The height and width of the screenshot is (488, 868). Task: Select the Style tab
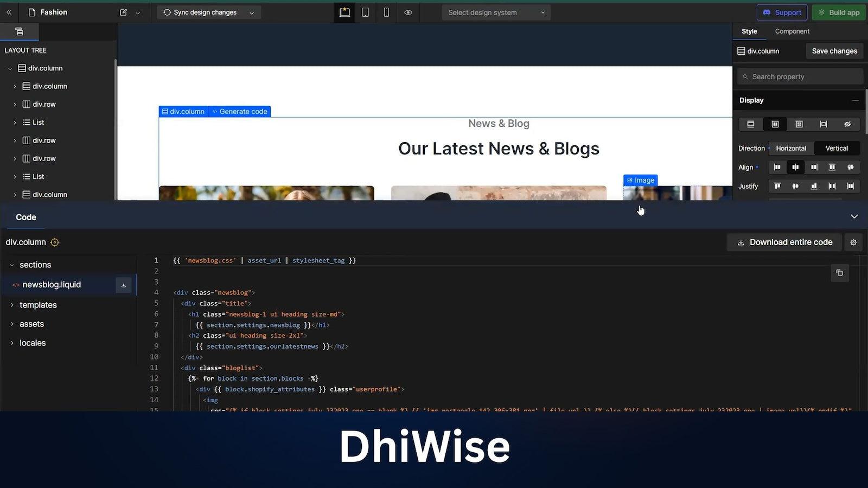[749, 31]
